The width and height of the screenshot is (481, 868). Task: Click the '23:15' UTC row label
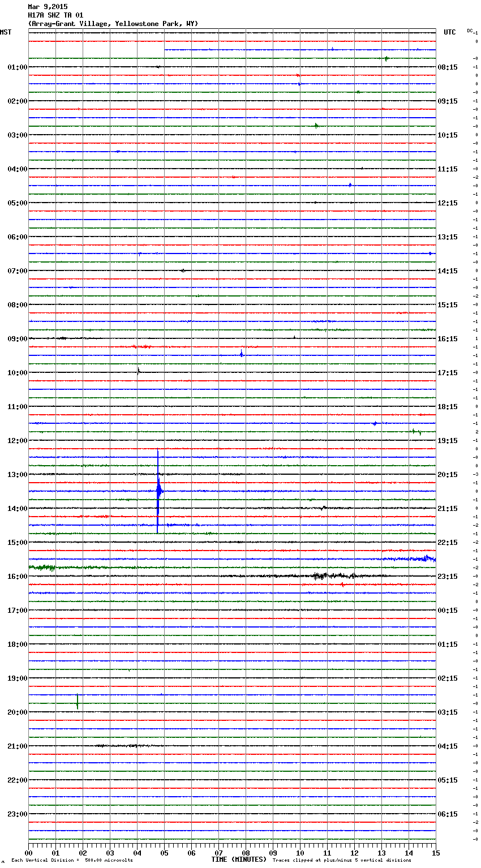(x=448, y=577)
